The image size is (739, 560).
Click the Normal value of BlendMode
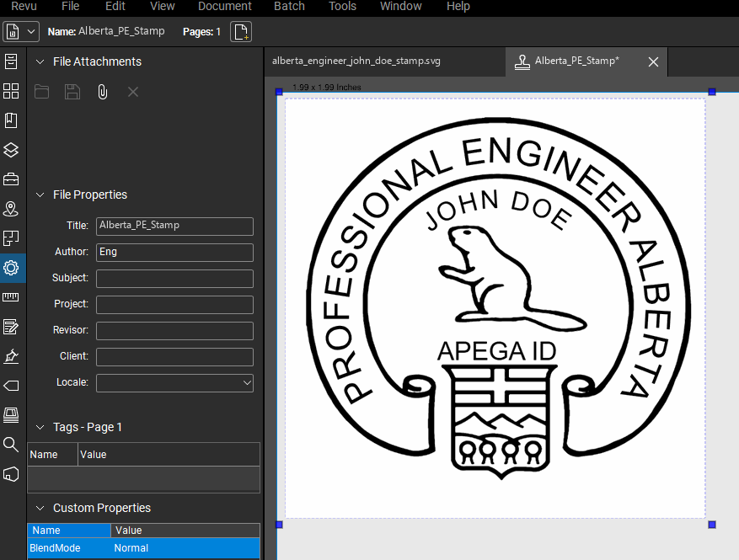click(131, 548)
